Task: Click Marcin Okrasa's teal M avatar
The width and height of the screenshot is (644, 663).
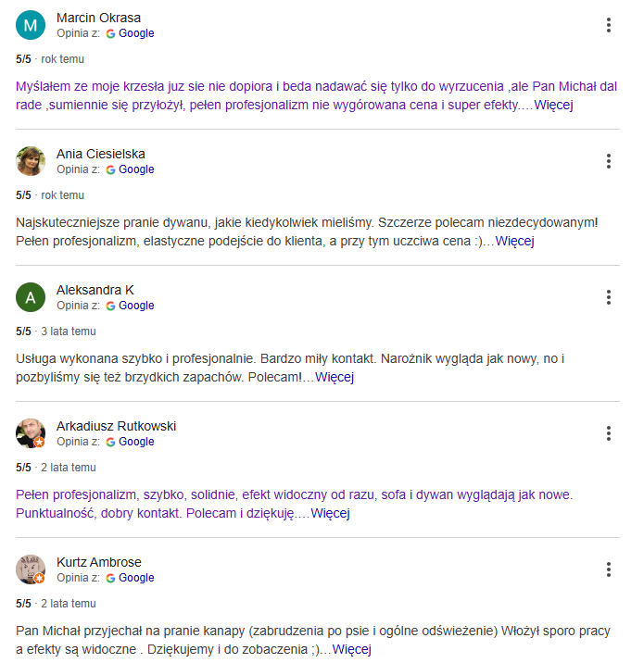Action: click(31, 25)
